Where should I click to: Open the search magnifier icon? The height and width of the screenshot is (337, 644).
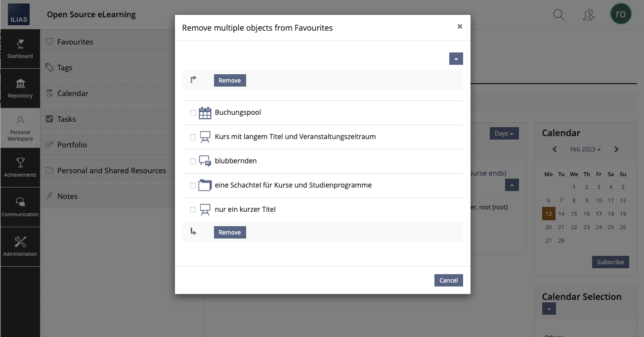[558, 15]
